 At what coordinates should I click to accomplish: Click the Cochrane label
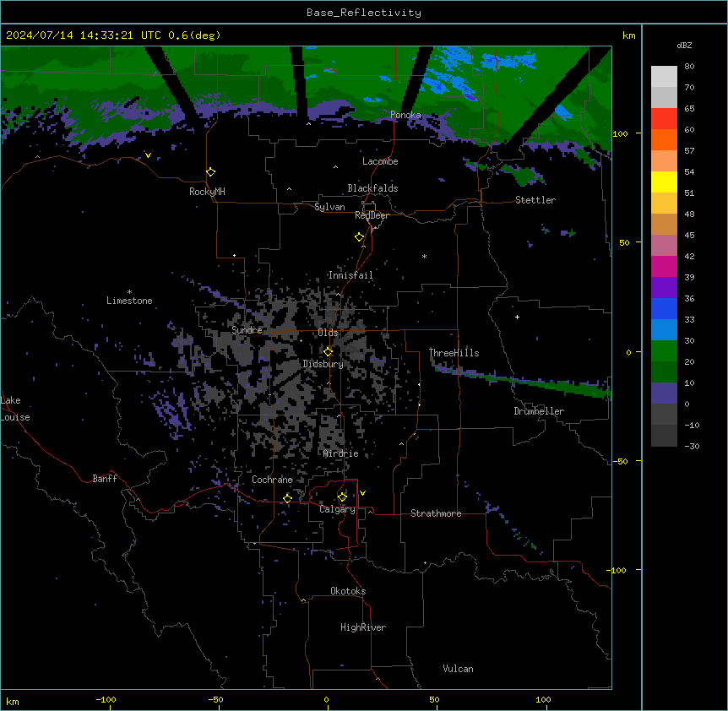coord(272,480)
